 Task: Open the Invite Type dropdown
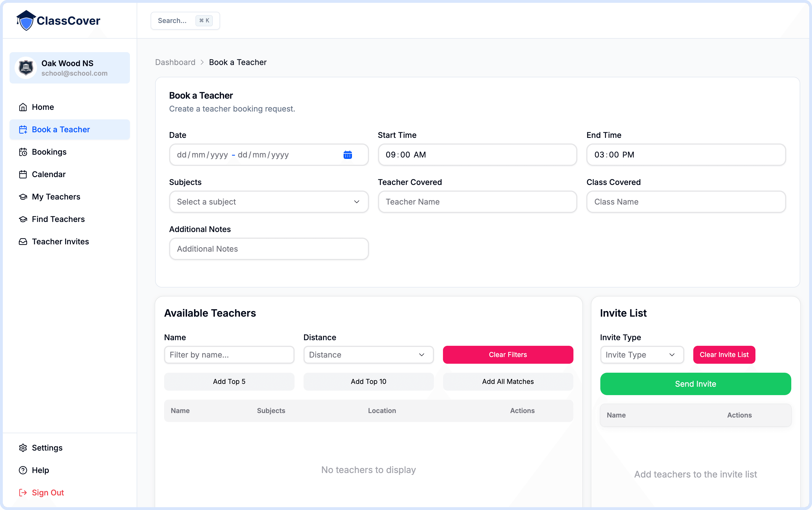point(642,355)
